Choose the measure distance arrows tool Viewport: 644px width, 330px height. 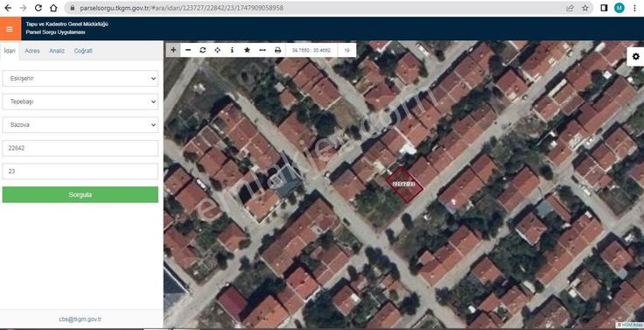click(262, 50)
